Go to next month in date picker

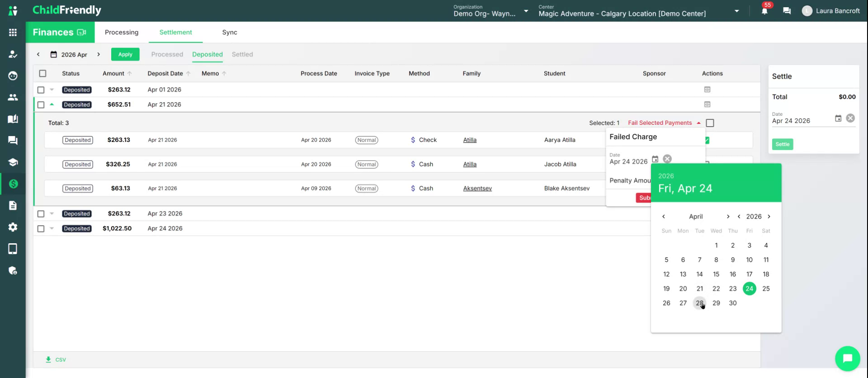coord(728,217)
